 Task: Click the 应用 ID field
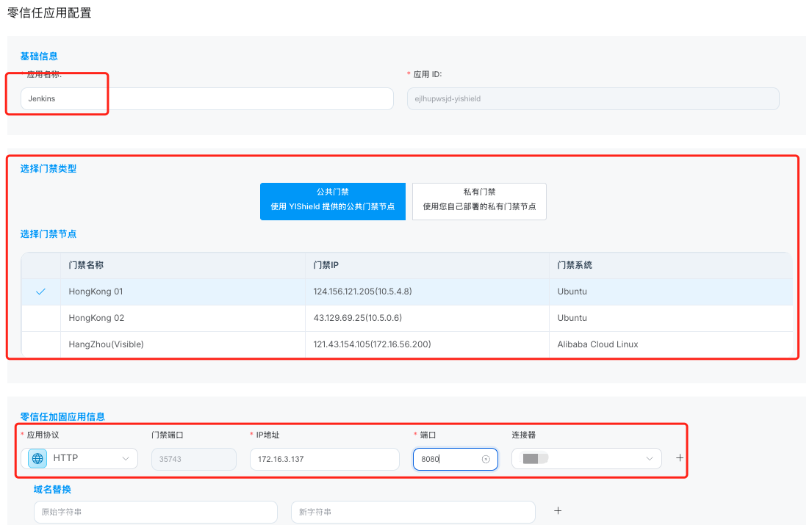(593, 99)
